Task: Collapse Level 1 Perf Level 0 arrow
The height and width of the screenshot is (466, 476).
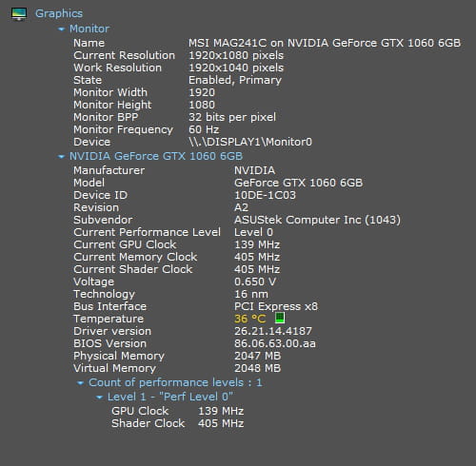Action: point(99,397)
